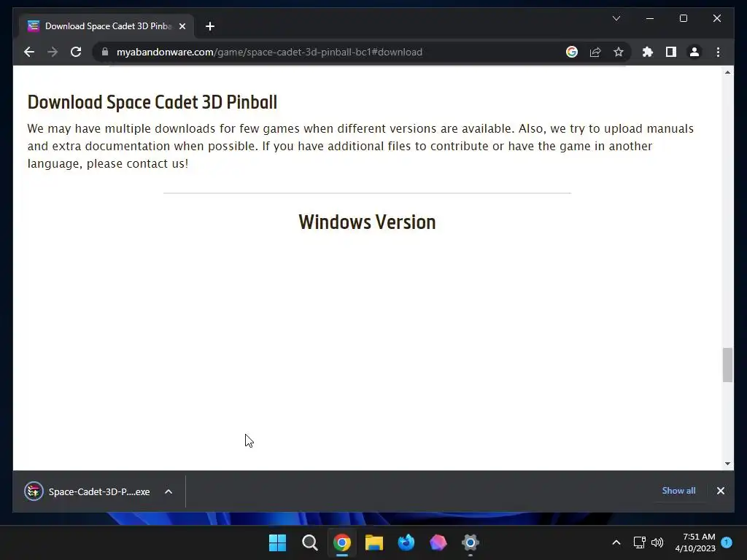View site info via lock icon
747x560 pixels.
click(105, 52)
